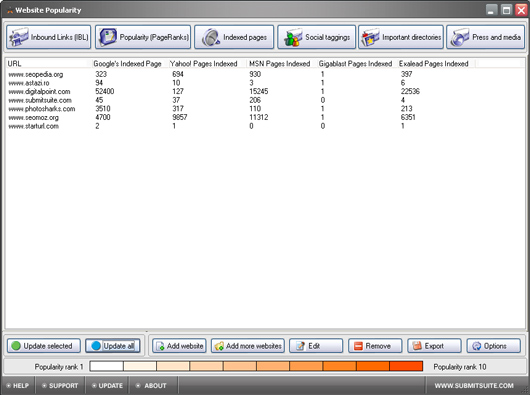Choose the Important directories star icon
The image size is (530, 395).
point(370,37)
